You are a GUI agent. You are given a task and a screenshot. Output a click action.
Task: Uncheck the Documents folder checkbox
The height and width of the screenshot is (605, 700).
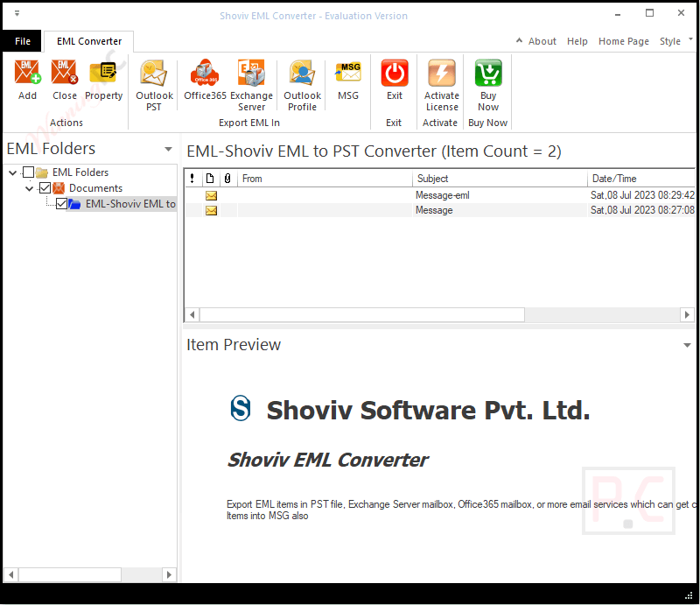pyautogui.click(x=45, y=188)
